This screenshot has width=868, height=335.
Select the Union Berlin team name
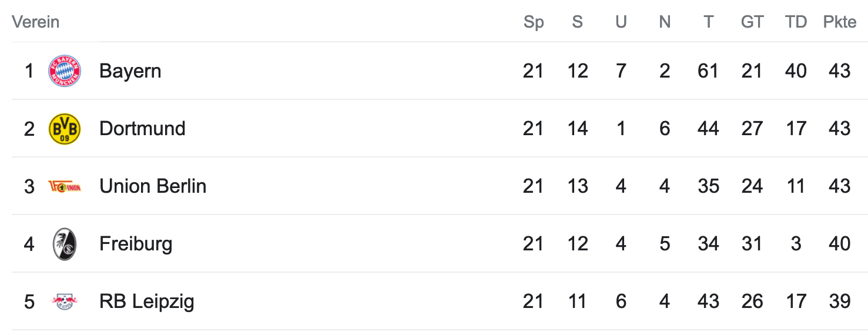click(153, 186)
